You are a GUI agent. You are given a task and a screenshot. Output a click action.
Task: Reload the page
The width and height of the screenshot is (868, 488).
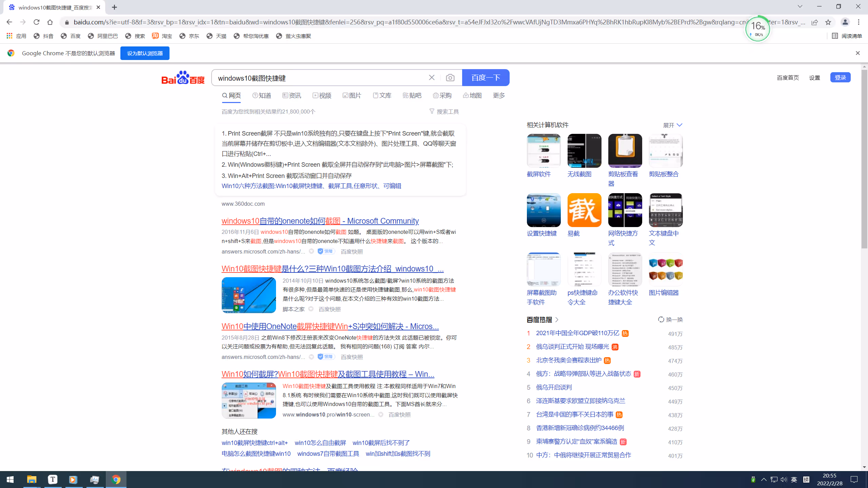click(x=37, y=22)
